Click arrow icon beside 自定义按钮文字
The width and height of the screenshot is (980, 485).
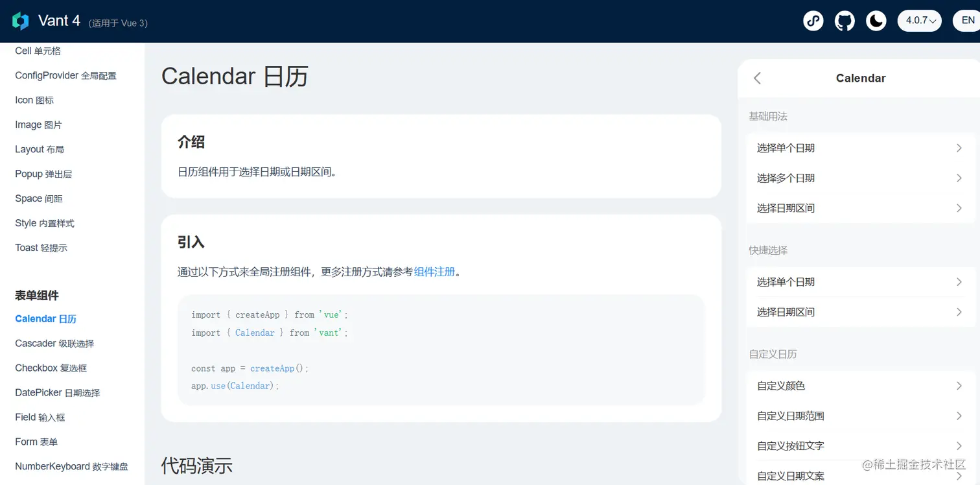[959, 445]
